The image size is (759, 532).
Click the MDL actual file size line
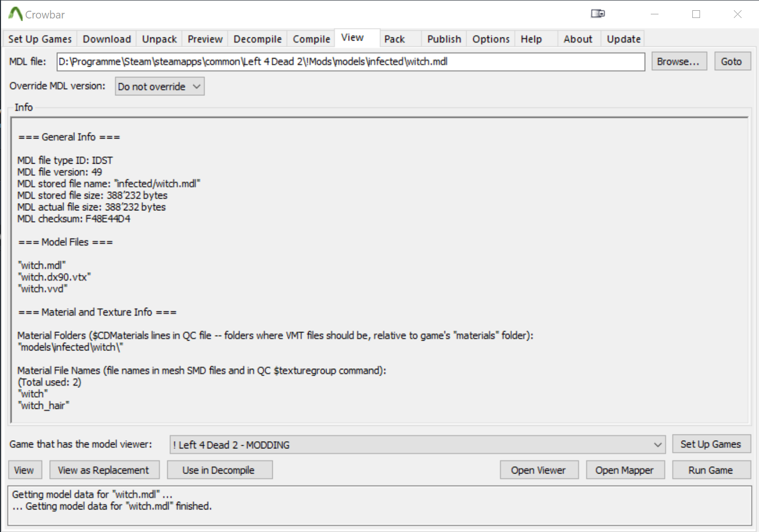tap(92, 207)
